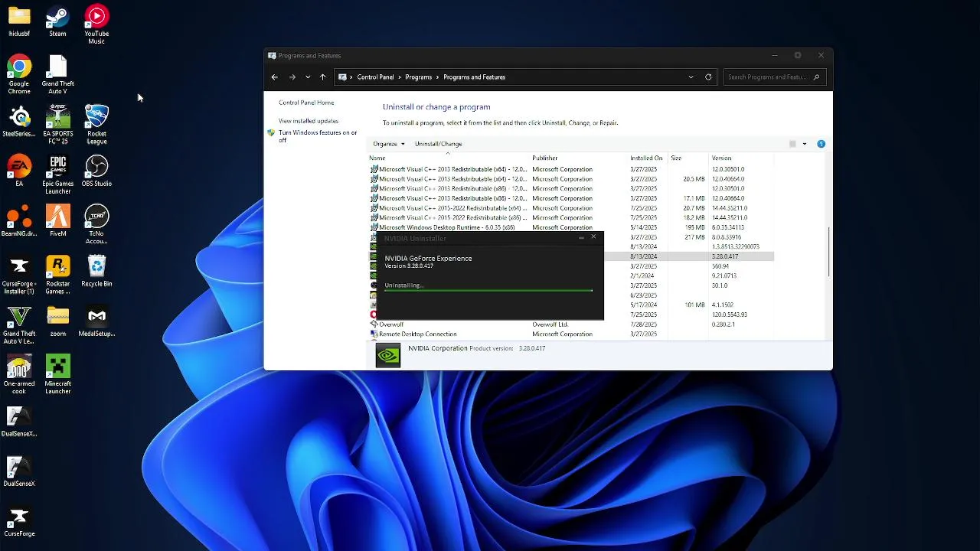Viewport: 980px width, 551px height.
Task: Click the Back arrow in Programs and Features
Action: (274, 77)
